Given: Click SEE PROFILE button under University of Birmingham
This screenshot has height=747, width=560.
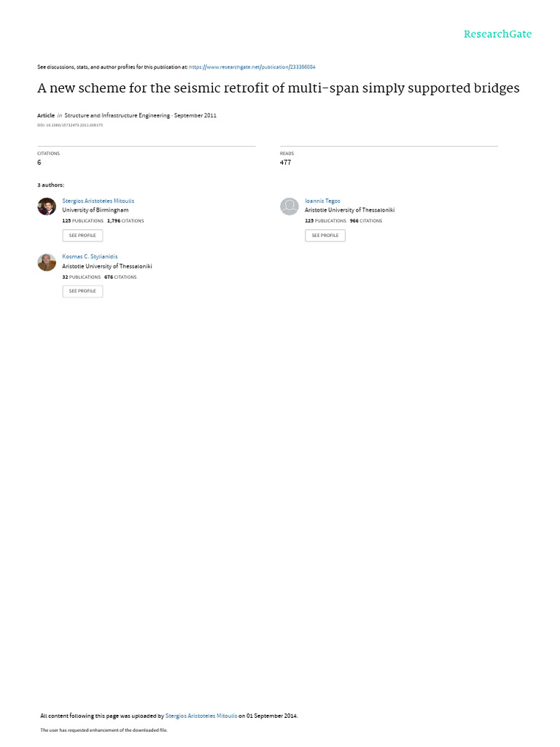Looking at the screenshot, I should pyautogui.click(x=82, y=236).
